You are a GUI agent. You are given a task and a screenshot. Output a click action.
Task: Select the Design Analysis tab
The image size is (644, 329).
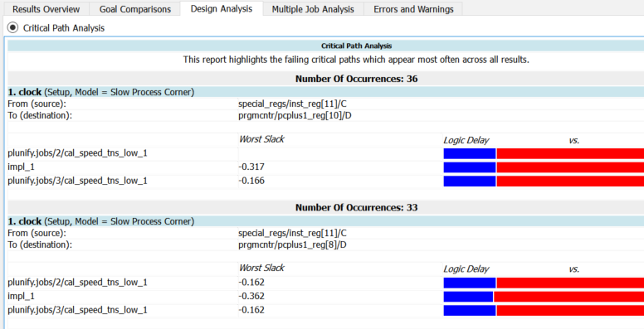point(222,8)
